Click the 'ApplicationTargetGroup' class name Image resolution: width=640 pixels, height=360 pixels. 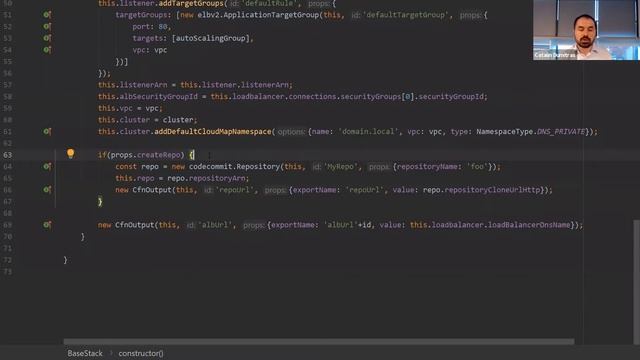point(272,15)
